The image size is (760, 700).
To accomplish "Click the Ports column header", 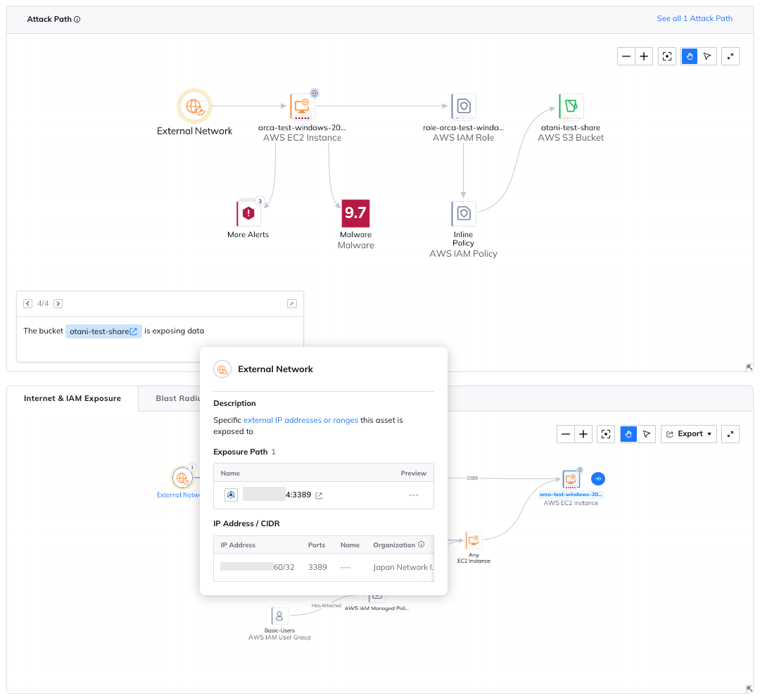I will point(317,545).
